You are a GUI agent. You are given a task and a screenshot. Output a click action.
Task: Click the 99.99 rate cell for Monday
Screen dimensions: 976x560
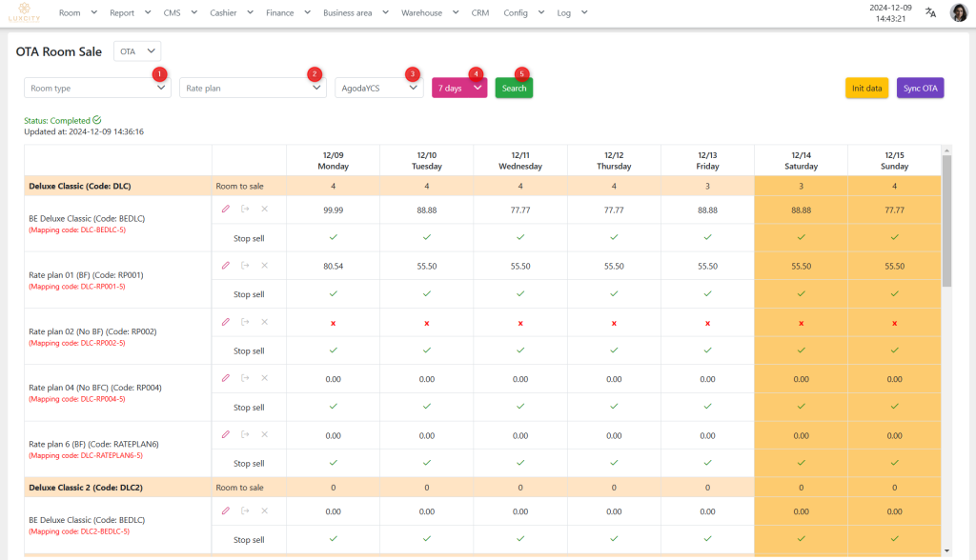pyautogui.click(x=333, y=210)
